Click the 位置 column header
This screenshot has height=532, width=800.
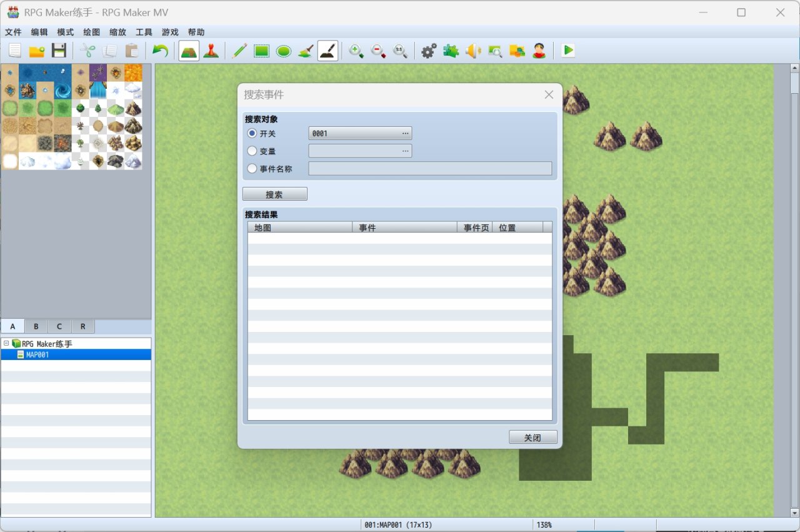tap(518, 228)
